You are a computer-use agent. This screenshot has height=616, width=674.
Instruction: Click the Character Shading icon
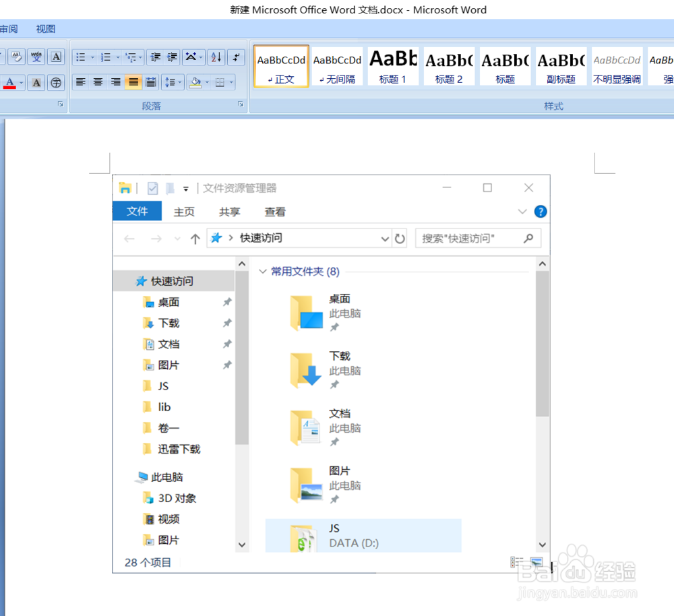[x=36, y=82]
